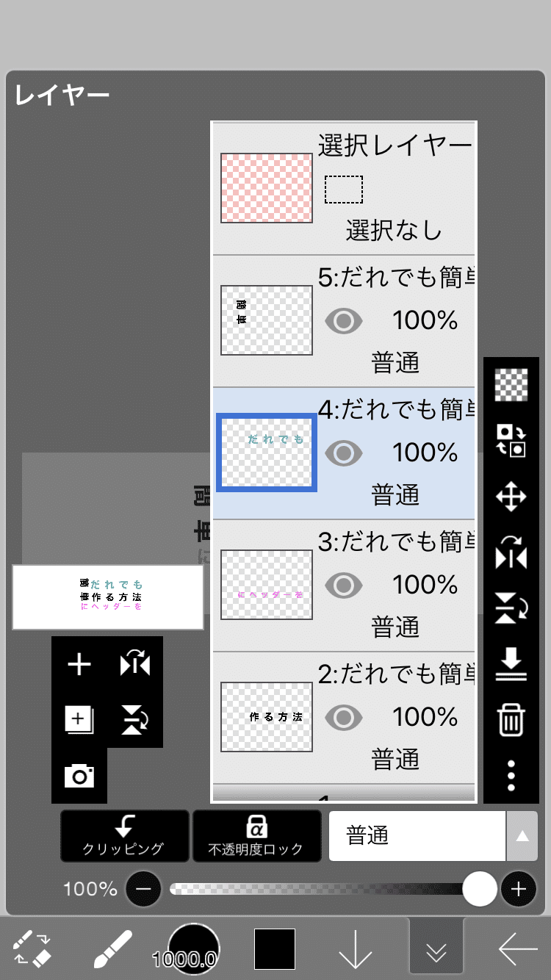Image resolution: width=551 pixels, height=980 pixels.
Task: Hide layer 5 with its eye toggle
Action: point(343,321)
